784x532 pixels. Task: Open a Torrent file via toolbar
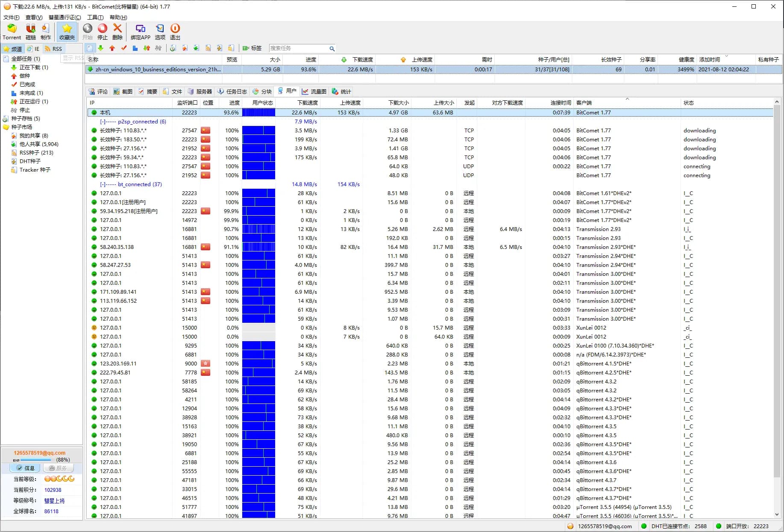[x=12, y=32]
